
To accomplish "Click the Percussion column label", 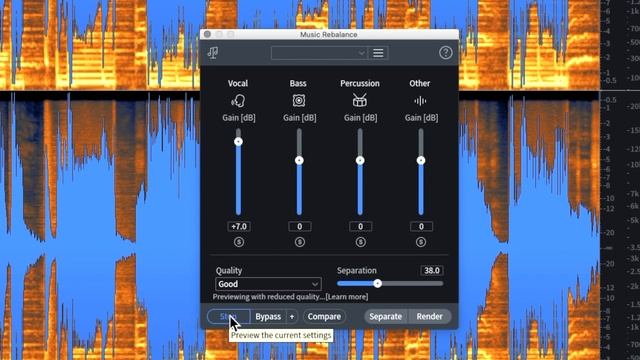I will [360, 83].
